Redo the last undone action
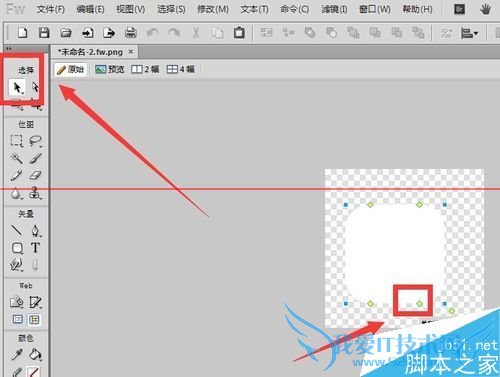This screenshot has height=377, width=500. (174, 33)
